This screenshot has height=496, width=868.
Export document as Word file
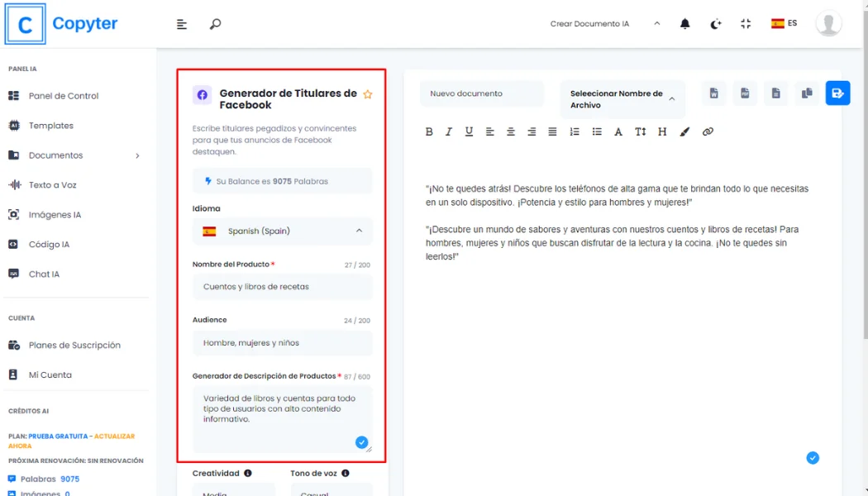tap(713, 93)
